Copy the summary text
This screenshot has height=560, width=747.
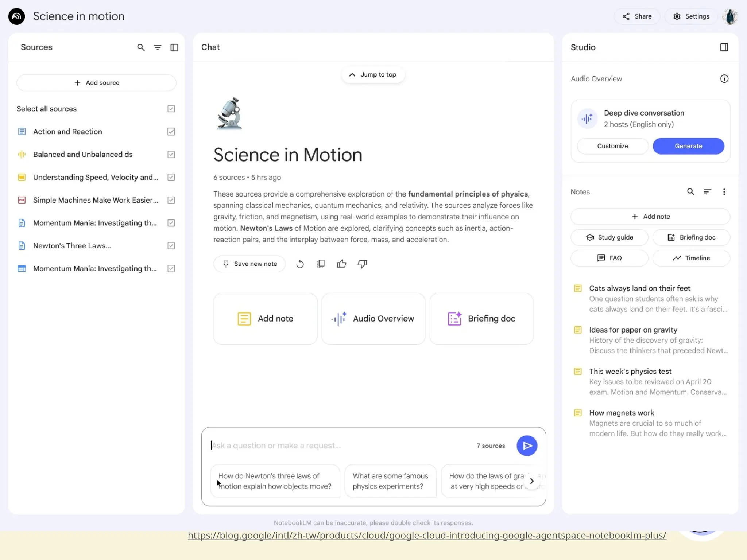321,264
